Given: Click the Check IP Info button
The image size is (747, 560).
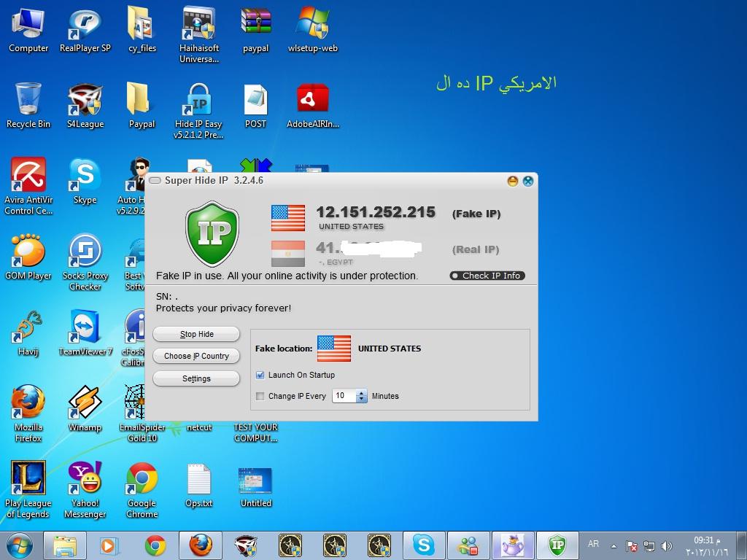Looking at the screenshot, I should tap(487, 276).
